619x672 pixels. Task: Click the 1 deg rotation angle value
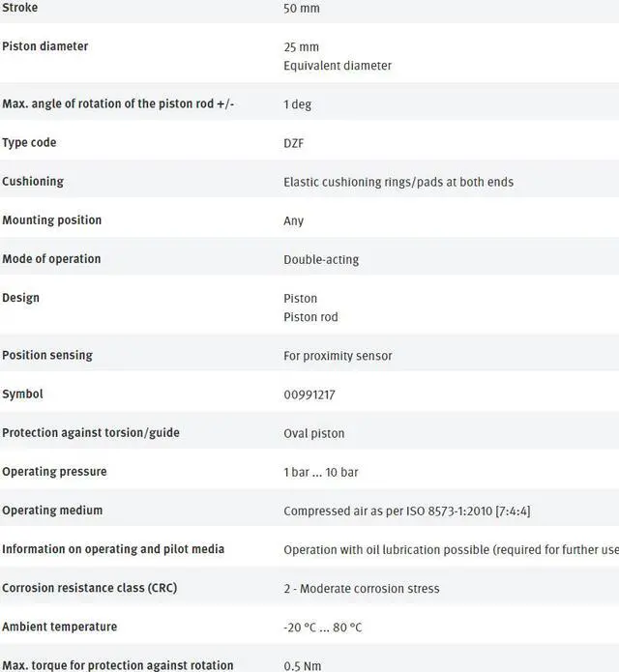[x=297, y=104]
